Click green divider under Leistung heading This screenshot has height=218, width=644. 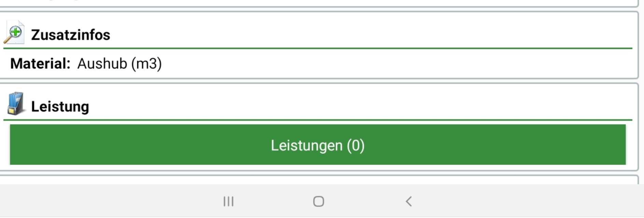coord(318,120)
